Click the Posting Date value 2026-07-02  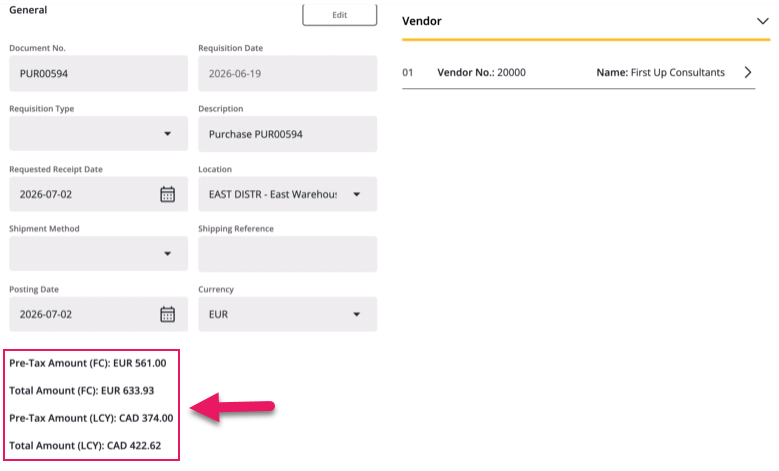[46, 314]
